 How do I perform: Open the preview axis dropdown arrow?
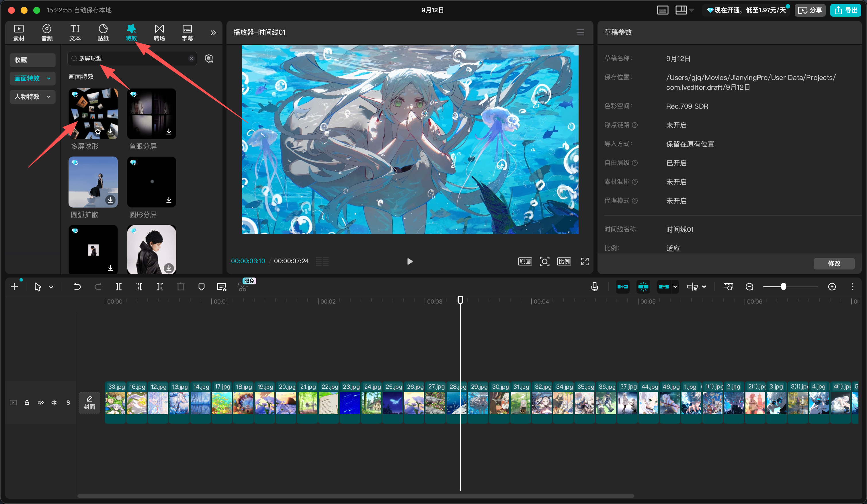point(704,287)
